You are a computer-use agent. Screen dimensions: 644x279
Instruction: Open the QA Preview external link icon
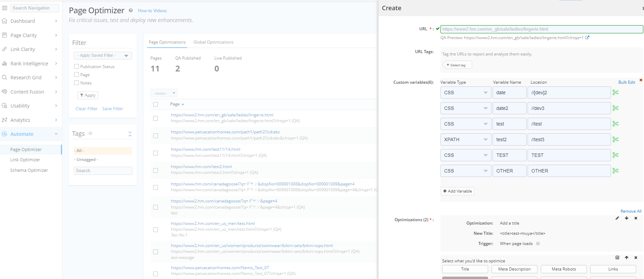coord(587,38)
